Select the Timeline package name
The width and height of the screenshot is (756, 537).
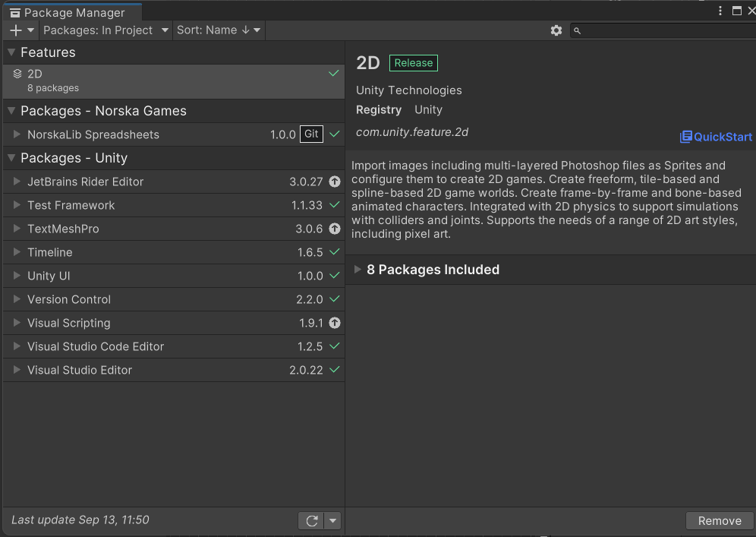(x=49, y=252)
